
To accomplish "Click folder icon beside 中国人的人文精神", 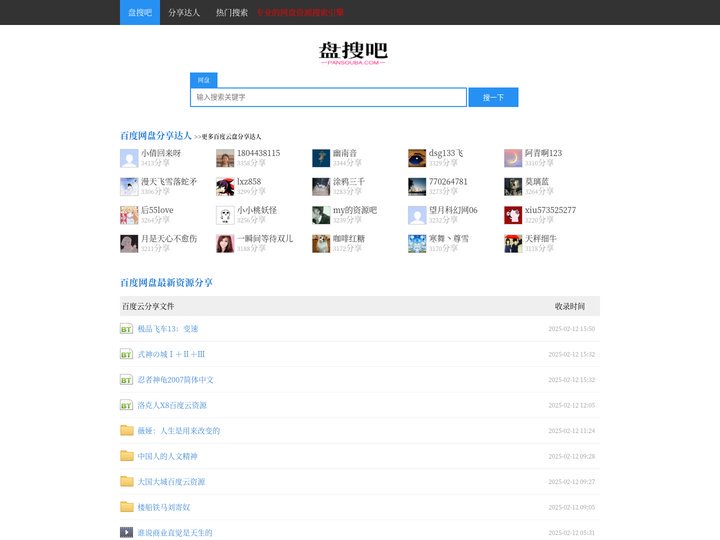I will 126,456.
